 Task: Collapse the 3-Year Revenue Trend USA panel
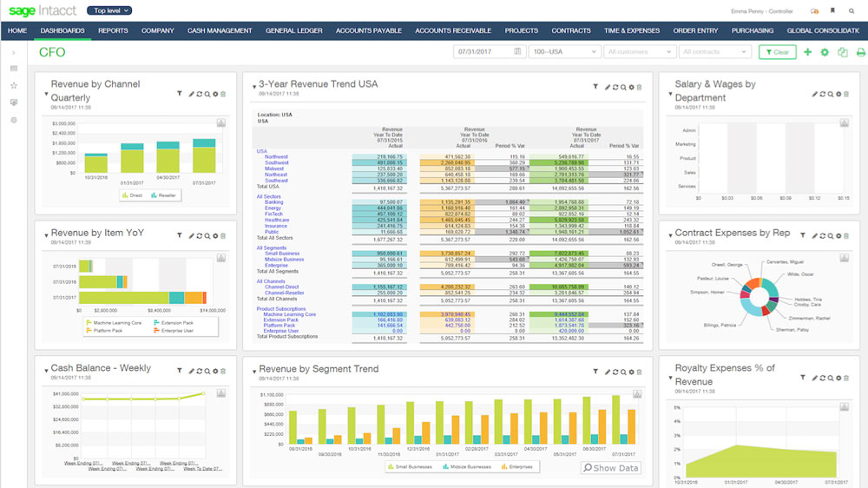[254, 87]
